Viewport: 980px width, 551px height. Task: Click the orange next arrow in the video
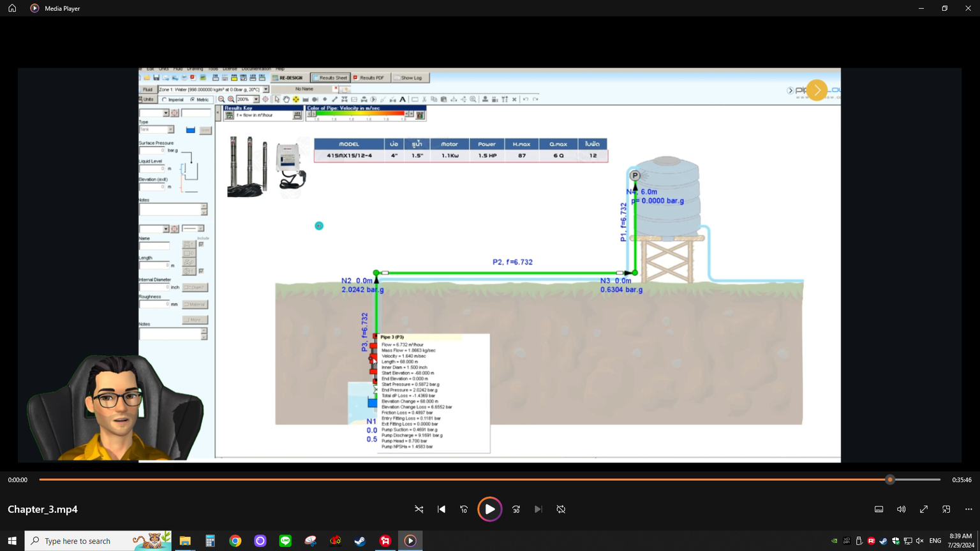coord(817,91)
